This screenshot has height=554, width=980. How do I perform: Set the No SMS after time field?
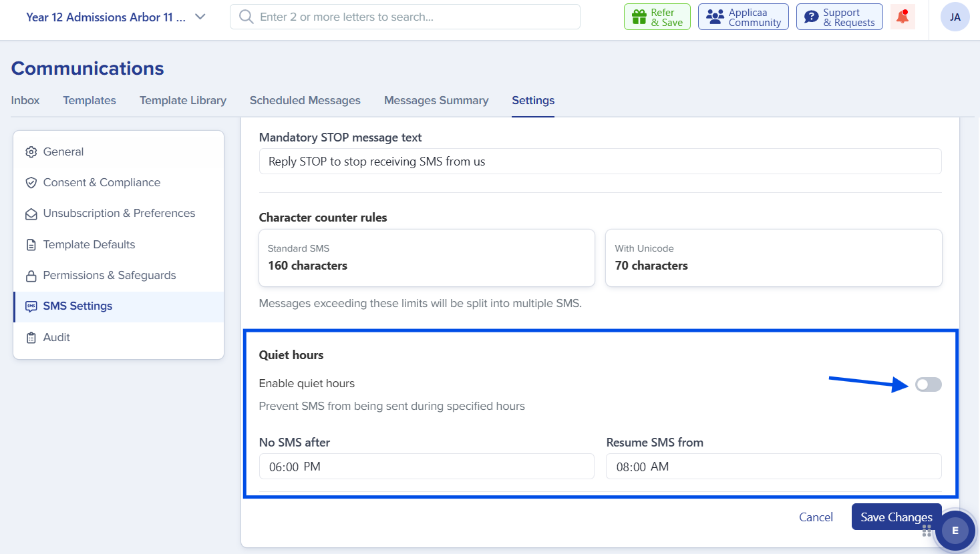[427, 467]
